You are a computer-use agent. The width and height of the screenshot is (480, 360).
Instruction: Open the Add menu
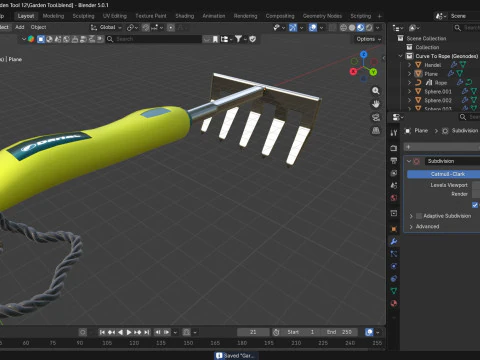(x=20, y=27)
